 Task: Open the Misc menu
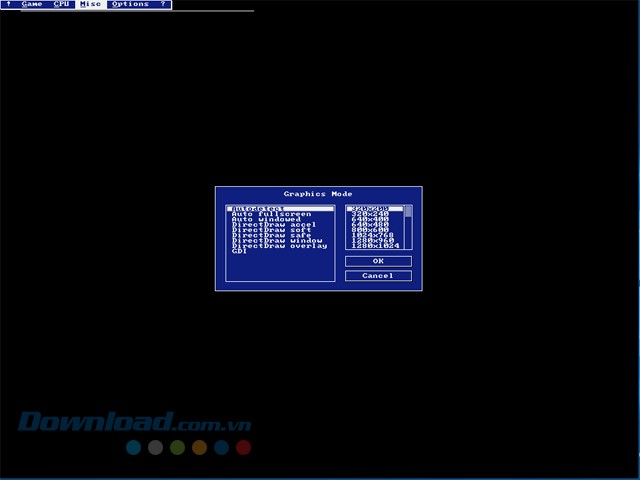[91, 5]
